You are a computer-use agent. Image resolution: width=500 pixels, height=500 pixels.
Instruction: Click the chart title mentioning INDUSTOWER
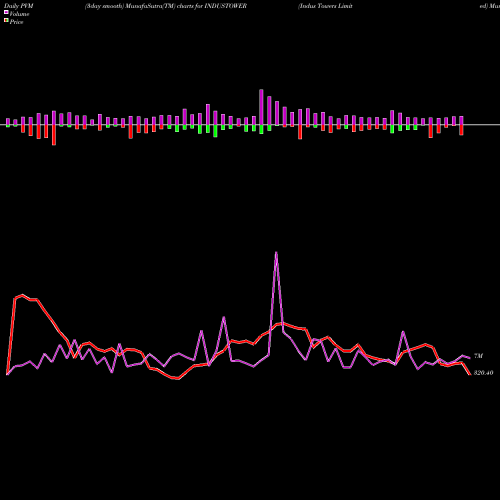166,6
